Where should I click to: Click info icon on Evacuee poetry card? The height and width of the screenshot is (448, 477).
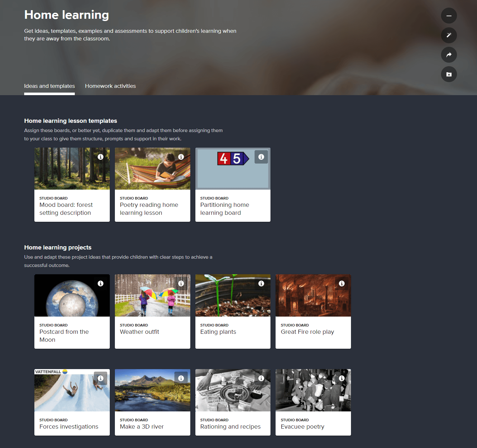coord(342,378)
